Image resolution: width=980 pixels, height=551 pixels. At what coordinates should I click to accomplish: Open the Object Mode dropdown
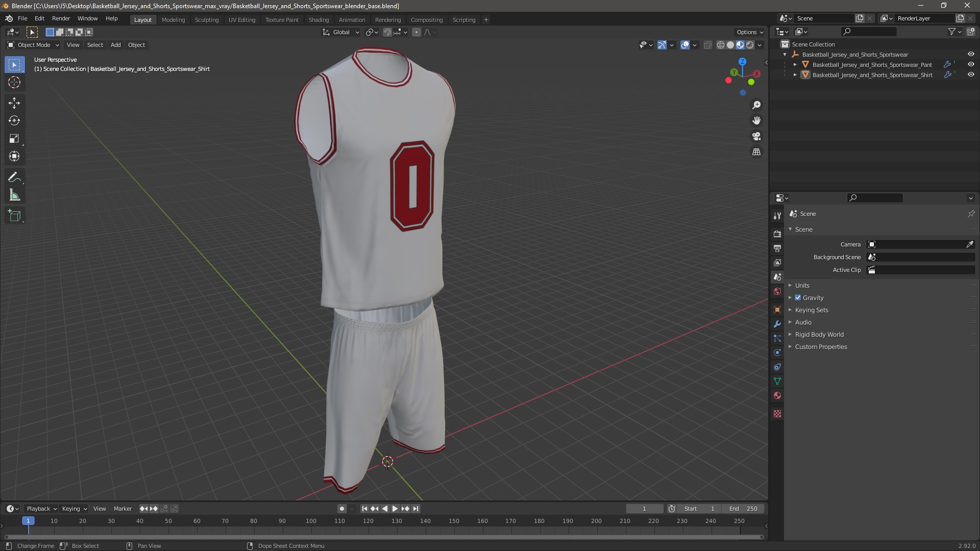click(x=33, y=45)
